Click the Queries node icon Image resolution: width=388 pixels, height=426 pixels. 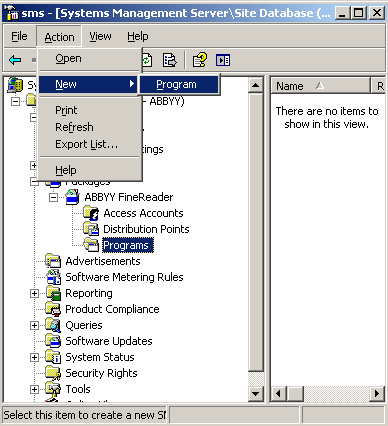click(x=53, y=325)
